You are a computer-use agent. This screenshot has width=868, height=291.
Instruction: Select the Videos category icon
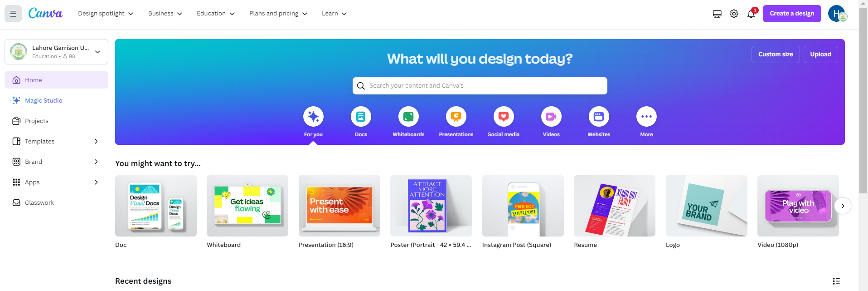tap(551, 117)
